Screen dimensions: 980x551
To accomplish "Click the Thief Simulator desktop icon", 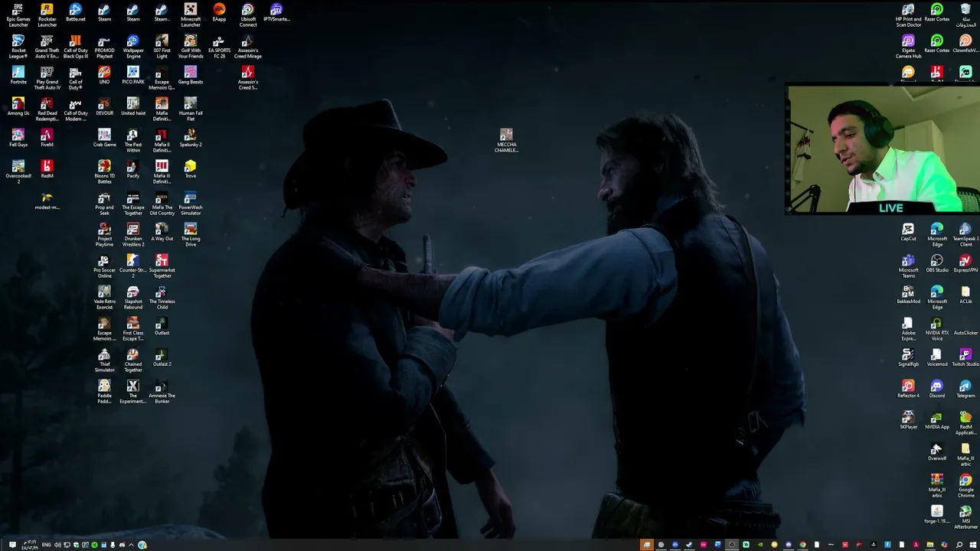I will (104, 360).
